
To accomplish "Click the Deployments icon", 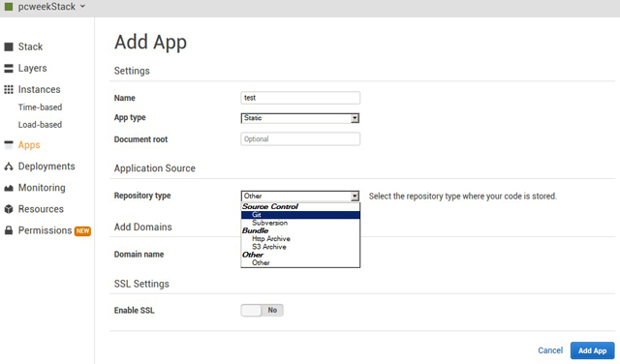I will pos(9,167).
